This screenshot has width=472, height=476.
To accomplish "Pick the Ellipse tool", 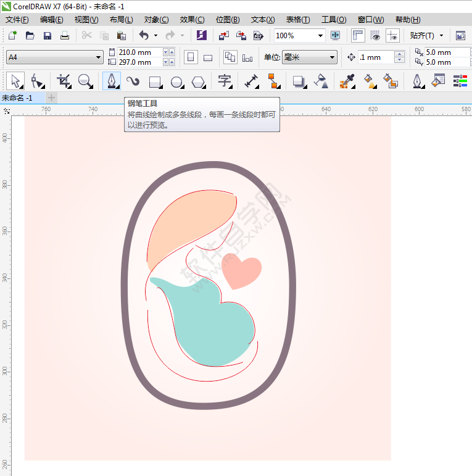I will (176, 81).
